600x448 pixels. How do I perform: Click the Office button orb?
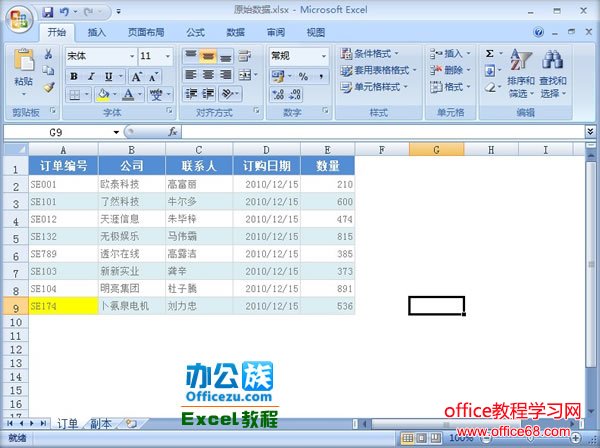coord(19,19)
